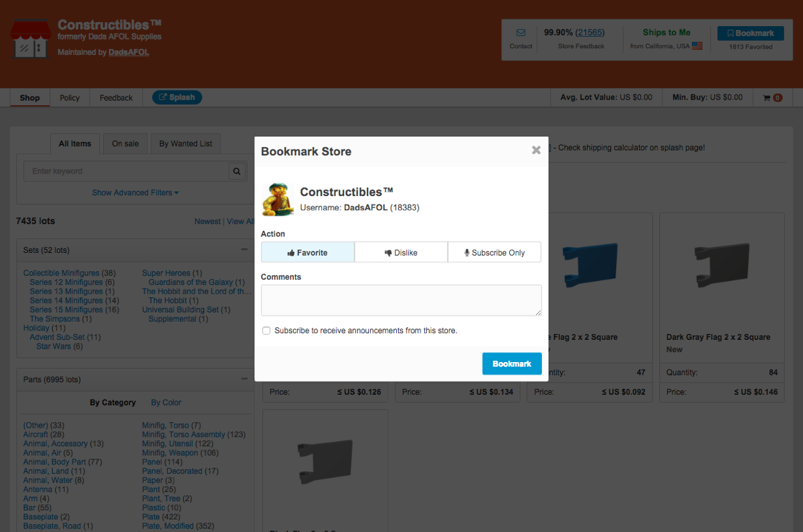Select the Dislike action

coord(401,252)
